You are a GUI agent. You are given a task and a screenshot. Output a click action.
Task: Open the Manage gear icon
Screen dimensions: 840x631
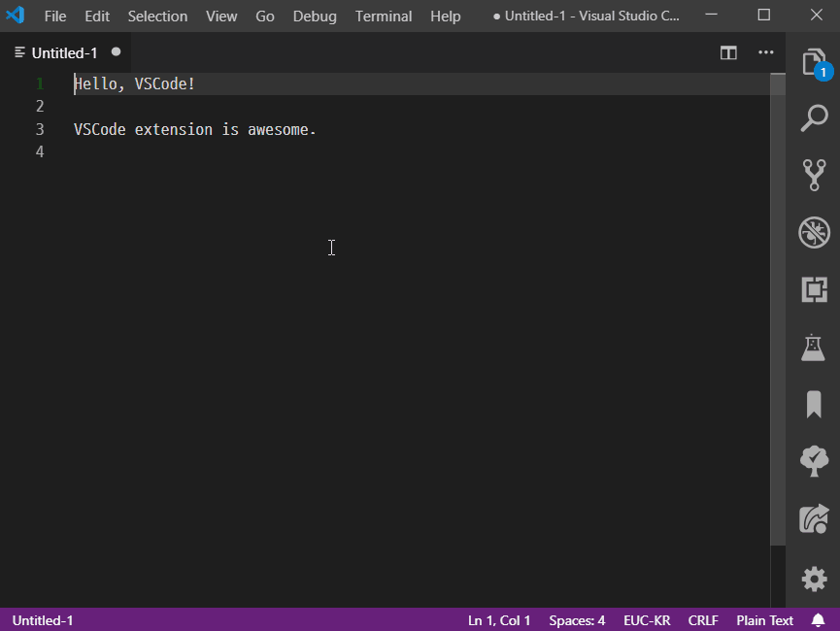pyautogui.click(x=814, y=579)
